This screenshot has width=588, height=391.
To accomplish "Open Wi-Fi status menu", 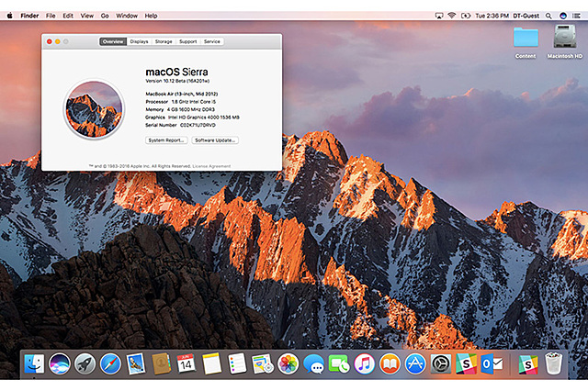I will 452,16.
